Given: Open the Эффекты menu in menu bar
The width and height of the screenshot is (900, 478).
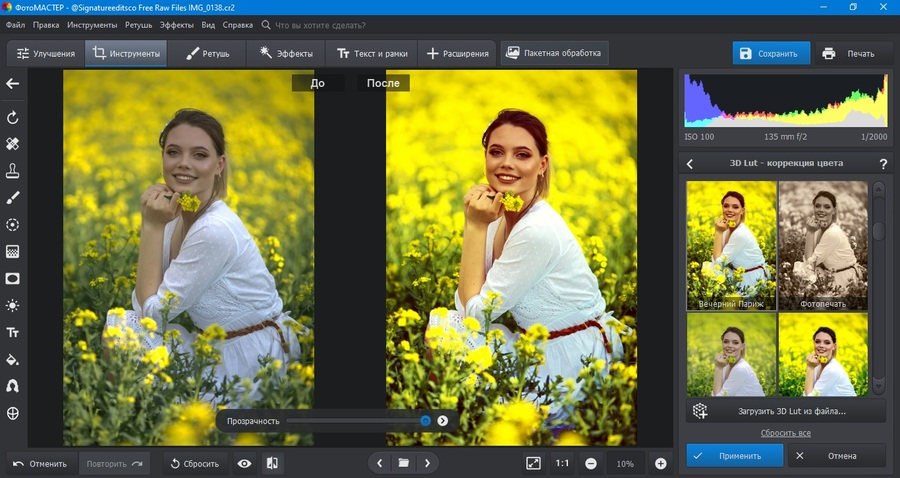Looking at the screenshot, I should [177, 25].
